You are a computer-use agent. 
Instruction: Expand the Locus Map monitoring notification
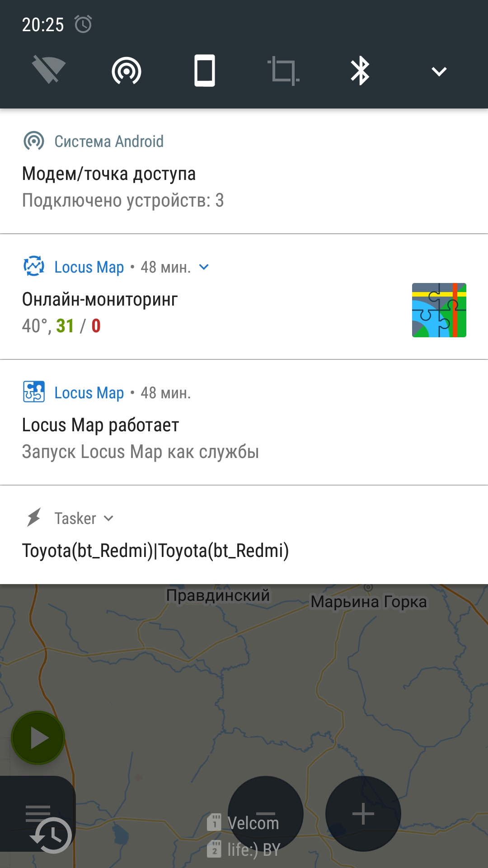(204, 267)
